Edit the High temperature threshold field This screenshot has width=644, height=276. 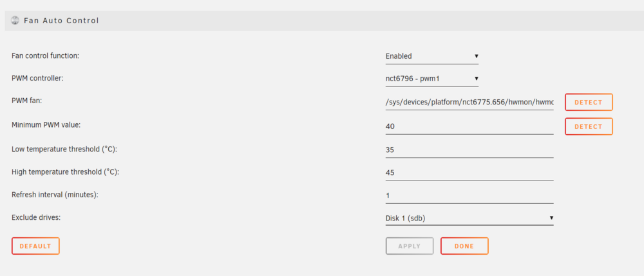tap(469, 173)
